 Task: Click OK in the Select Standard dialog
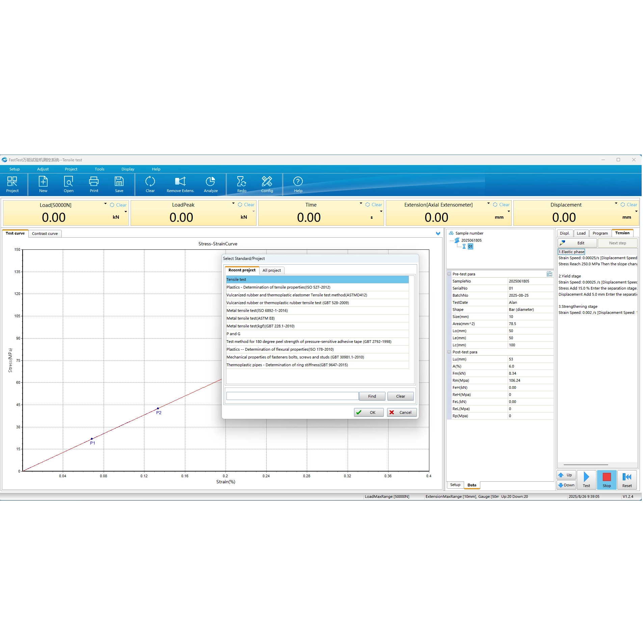(x=369, y=412)
